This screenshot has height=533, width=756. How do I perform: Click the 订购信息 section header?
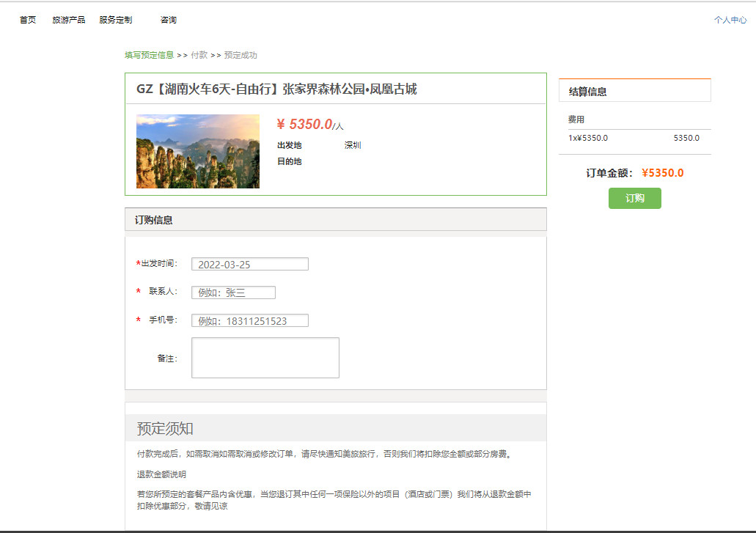(336, 220)
